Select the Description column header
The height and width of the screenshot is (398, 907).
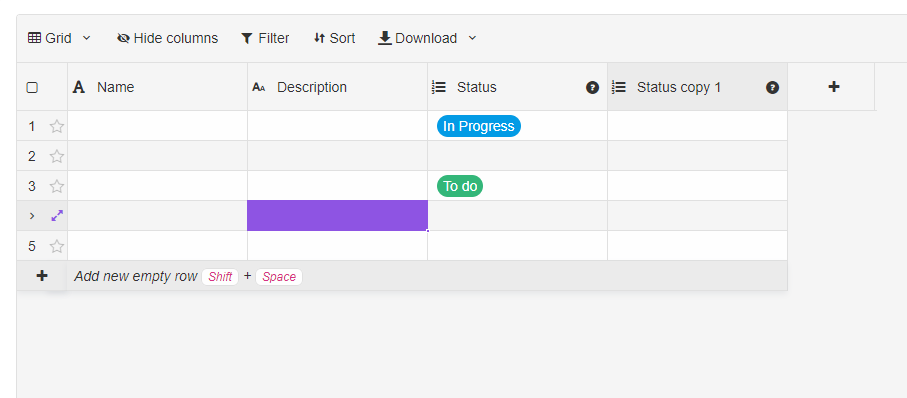[x=337, y=87]
